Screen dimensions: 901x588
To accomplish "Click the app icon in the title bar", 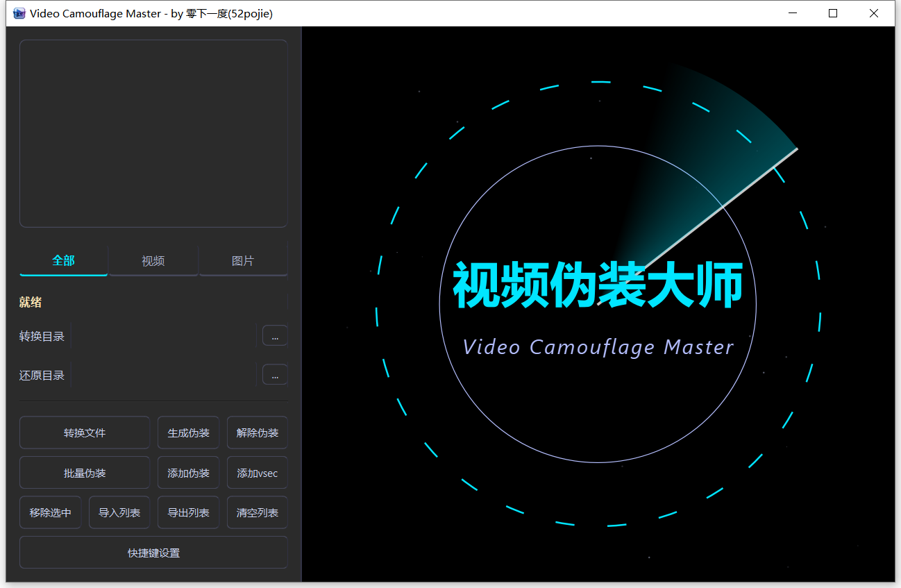I will coord(19,13).
